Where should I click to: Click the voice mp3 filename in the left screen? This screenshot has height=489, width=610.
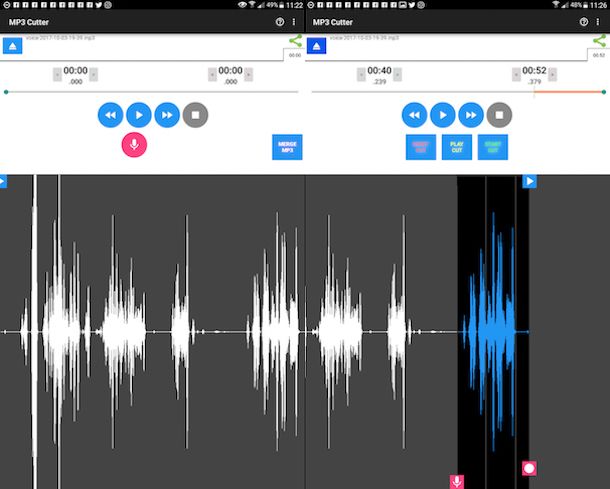(x=61, y=38)
